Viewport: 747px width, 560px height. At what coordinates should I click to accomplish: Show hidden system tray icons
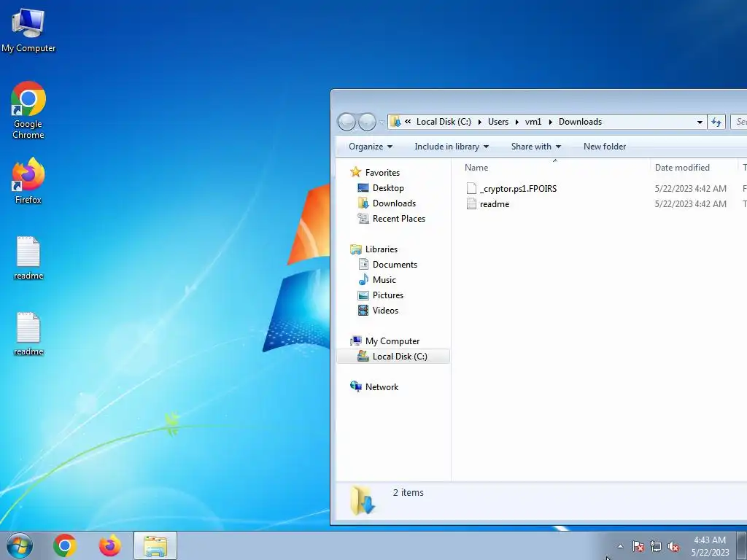pyautogui.click(x=620, y=546)
